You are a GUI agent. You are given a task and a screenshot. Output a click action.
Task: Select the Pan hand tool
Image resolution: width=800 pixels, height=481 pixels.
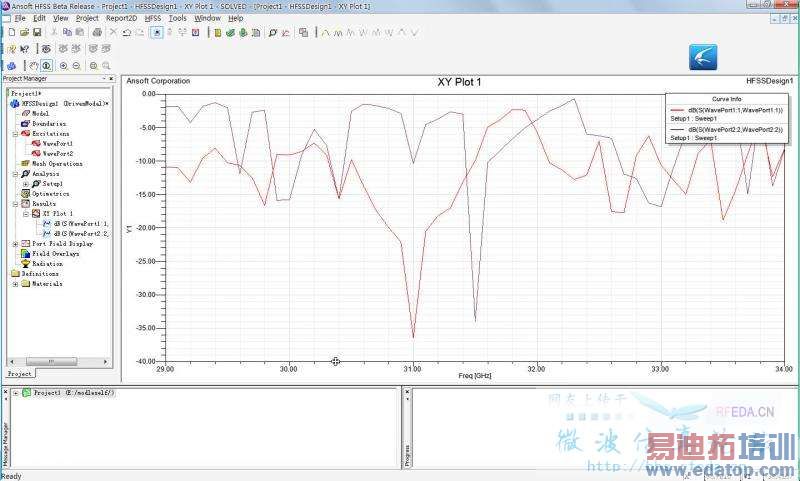tap(33, 66)
